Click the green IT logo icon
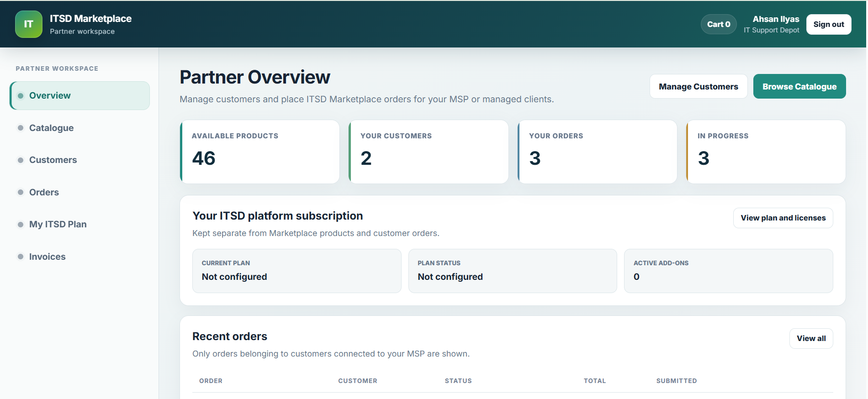 (x=29, y=24)
